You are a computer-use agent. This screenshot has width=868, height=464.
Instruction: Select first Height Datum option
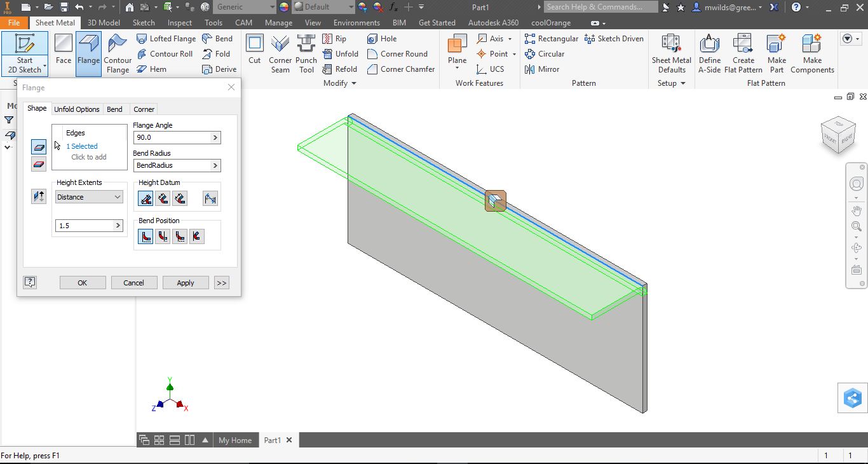[x=146, y=199]
